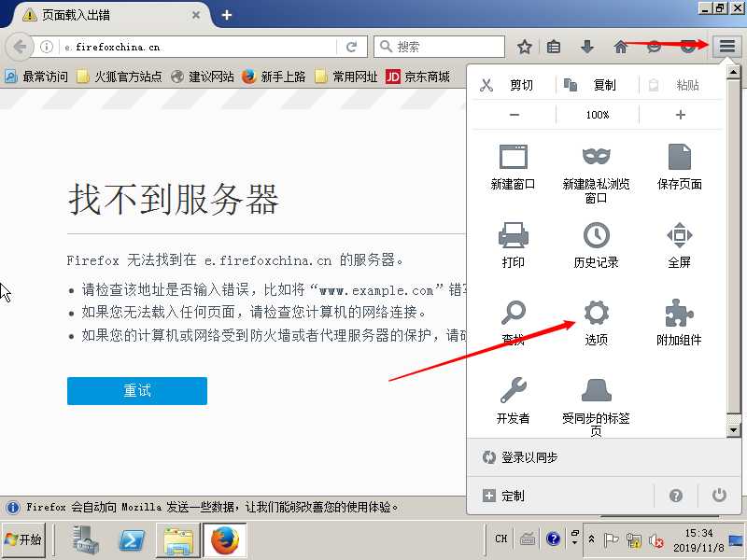Image resolution: width=747 pixels, height=560 pixels.
Task: Show bookmarks list icon in toolbar
Action: (554, 47)
